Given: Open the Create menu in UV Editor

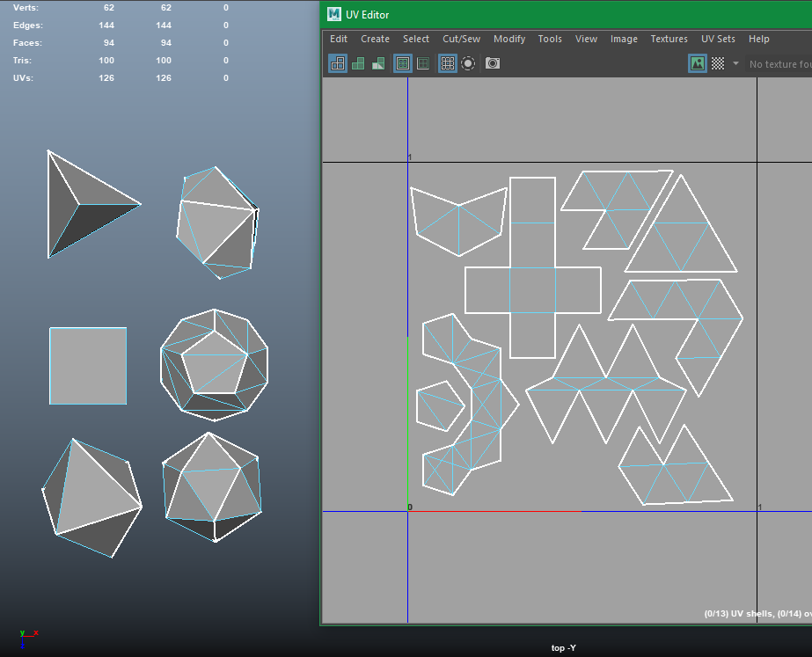Looking at the screenshot, I should [x=375, y=39].
